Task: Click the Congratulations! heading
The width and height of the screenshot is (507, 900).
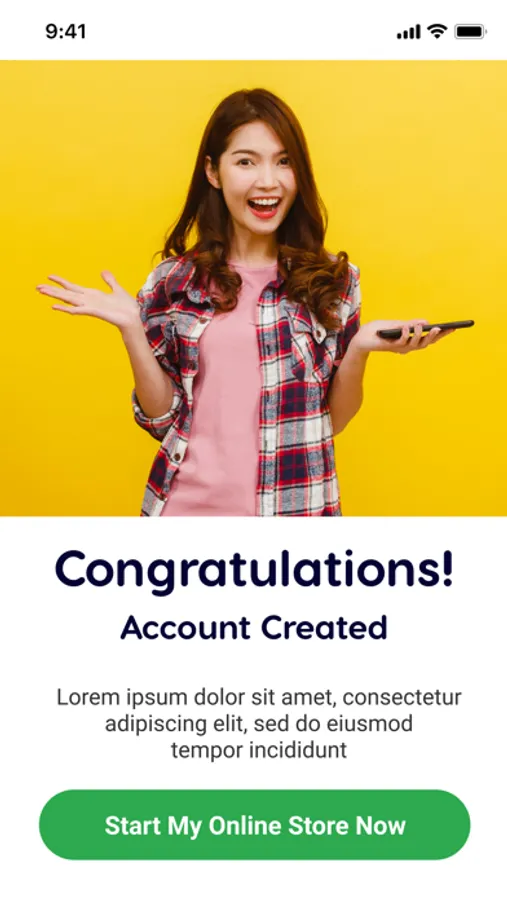Action: (x=254, y=568)
